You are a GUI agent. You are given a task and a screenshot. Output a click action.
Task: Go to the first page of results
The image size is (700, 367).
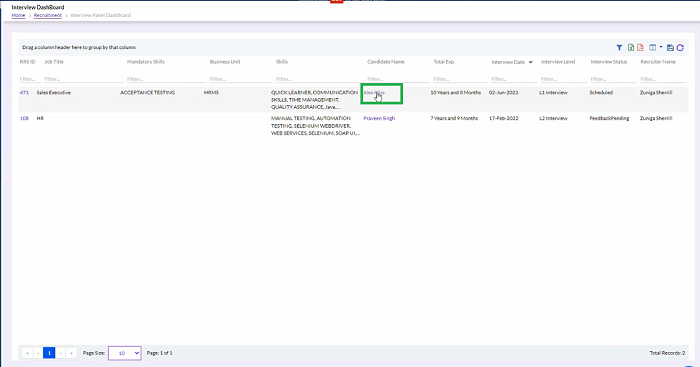(27, 353)
